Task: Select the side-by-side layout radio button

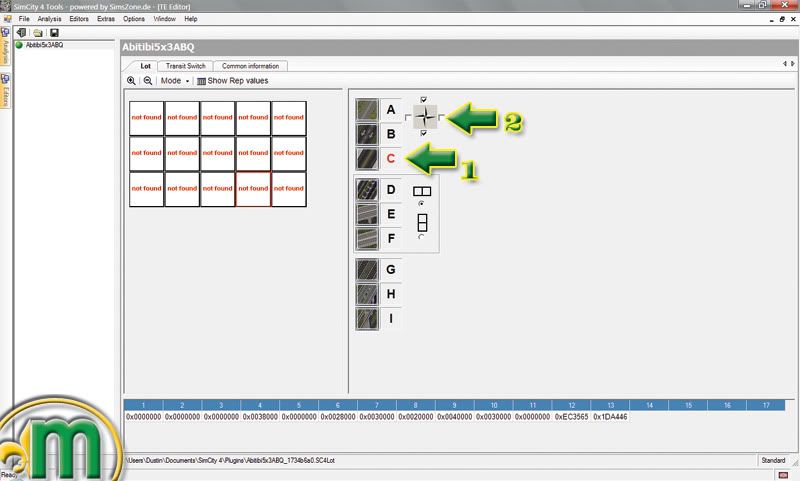Action: pos(421,204)
